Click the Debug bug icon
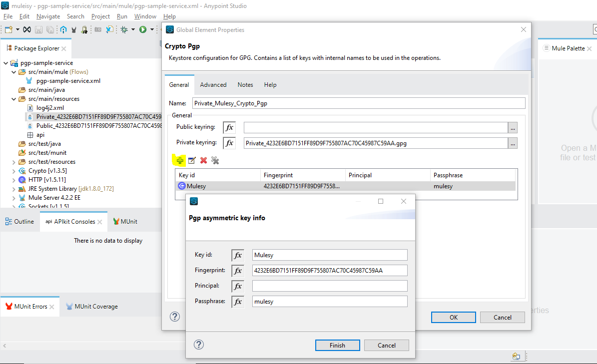This screenshot has height=364, width=597. point(124,29)
